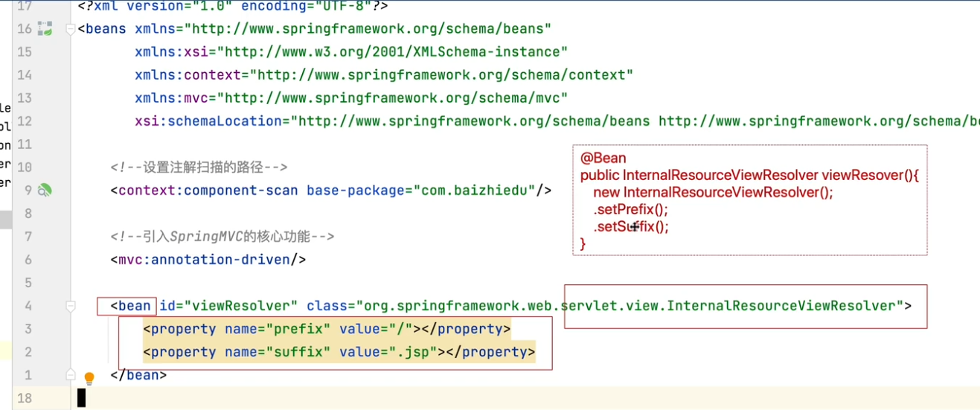Viewport: 980px width, 410px height.
Task: Click gutter line number 17
Action: click(25, 6)
